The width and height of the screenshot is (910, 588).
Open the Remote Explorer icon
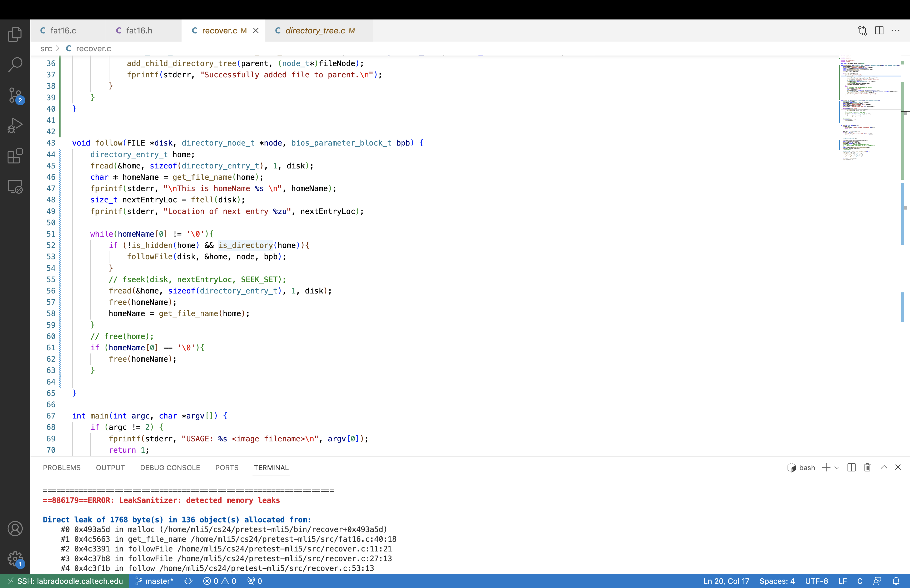(x=15, y=186)
